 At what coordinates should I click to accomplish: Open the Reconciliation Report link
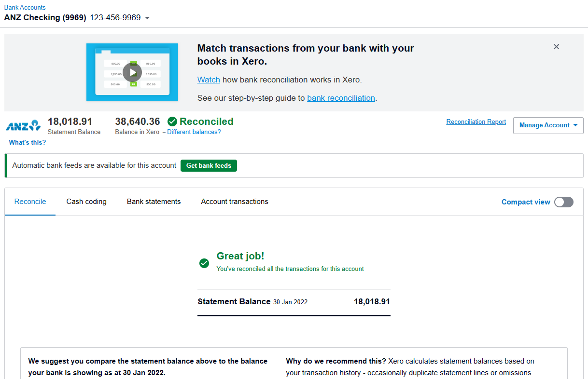(476, 122)
